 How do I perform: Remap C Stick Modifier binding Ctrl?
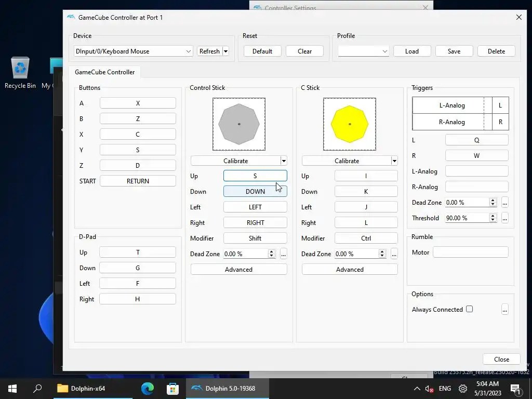click(366, 238)
